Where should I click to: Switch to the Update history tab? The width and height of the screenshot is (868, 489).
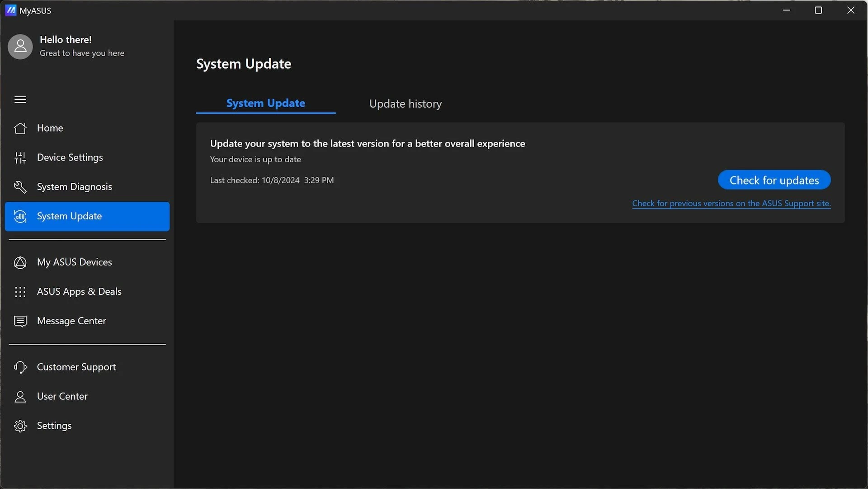click(x=406, y=104)
